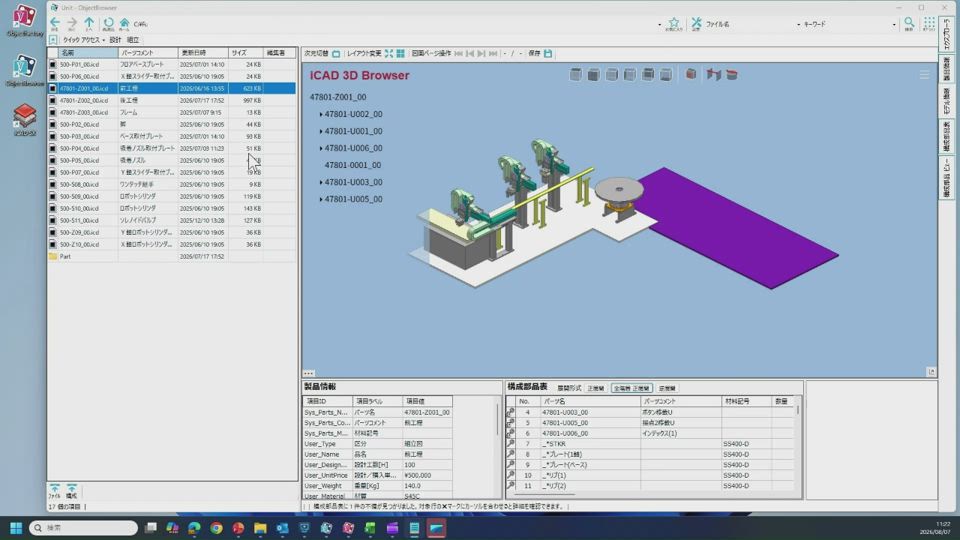Open the dropdown arrow left of the star icon
960x540 pixels.
(x=659, y=24)
